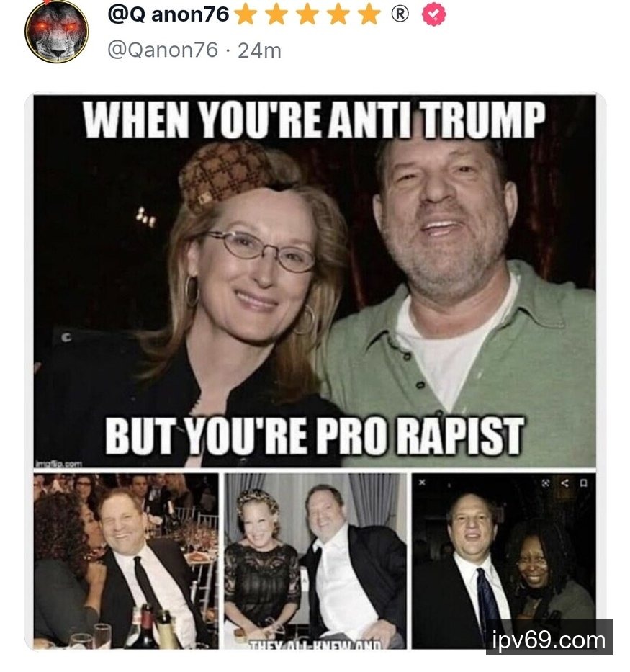Click the pink verified checkmark badge
The image size is (630, 672).
pyautogui.click(x=433, y=14)
